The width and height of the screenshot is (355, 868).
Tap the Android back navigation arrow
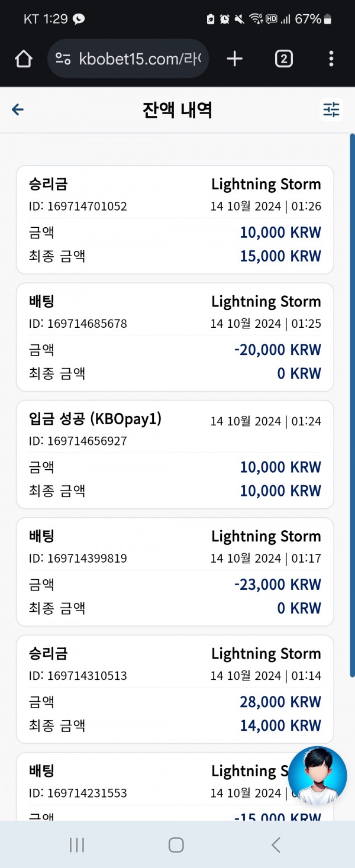[x=276, y=845]
